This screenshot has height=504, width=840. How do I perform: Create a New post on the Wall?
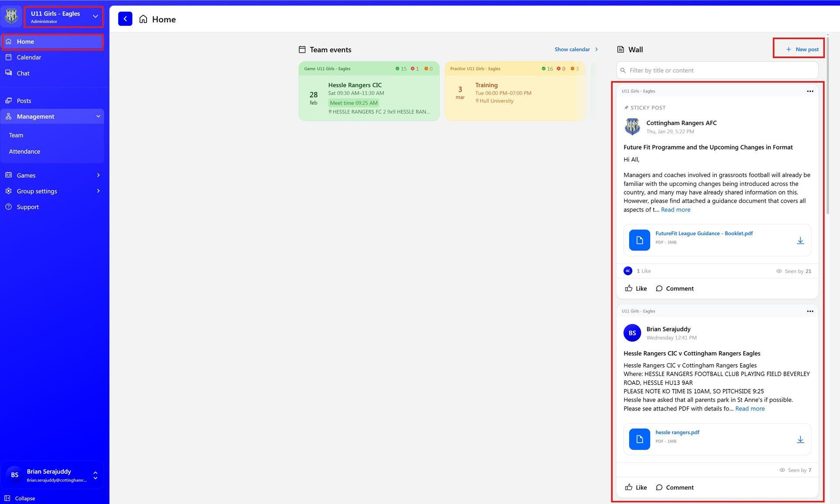802,49
